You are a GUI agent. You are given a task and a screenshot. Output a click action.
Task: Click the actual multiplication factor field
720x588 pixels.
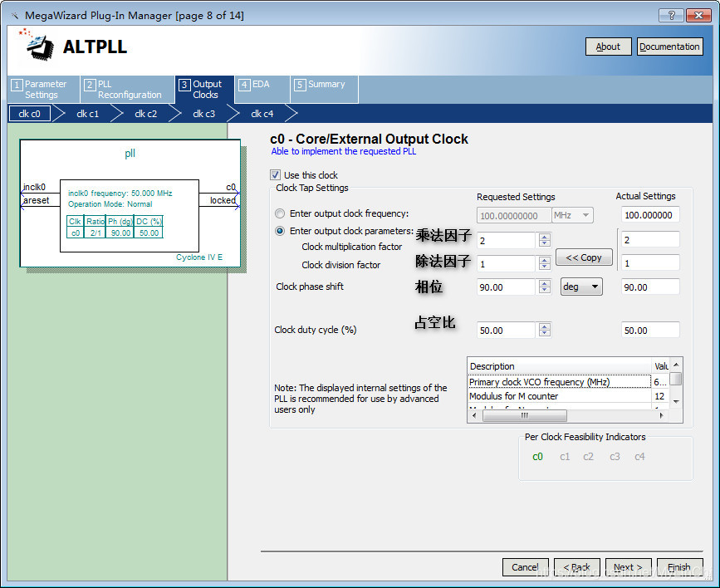(650, 240)
